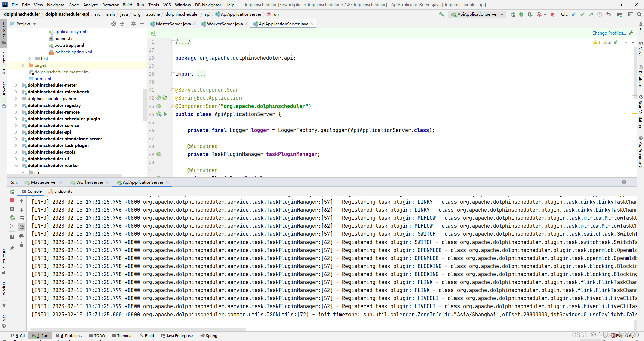Switch to MasterServer.java editor tab
The height and width of the screenshot is (341, 644).
click(173, 24)
